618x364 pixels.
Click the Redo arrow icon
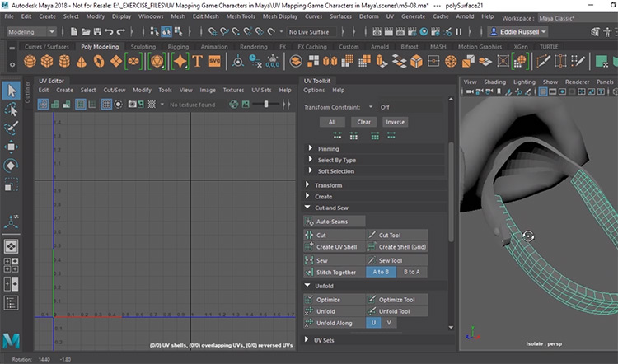pyautogui.click(x=121, y=32)
